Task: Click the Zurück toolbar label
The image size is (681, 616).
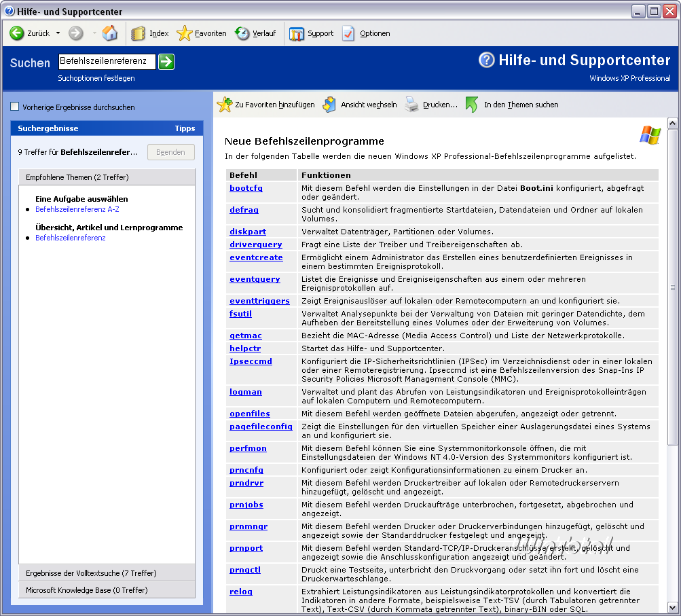Action: [38, 33]
